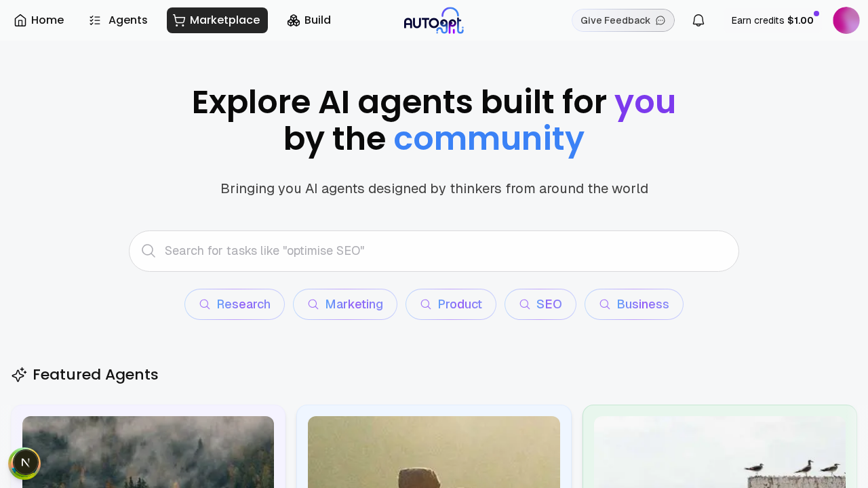Click the Home icon in navbar
The height and width of the screenshot is (488, 868).
(20, 20)
